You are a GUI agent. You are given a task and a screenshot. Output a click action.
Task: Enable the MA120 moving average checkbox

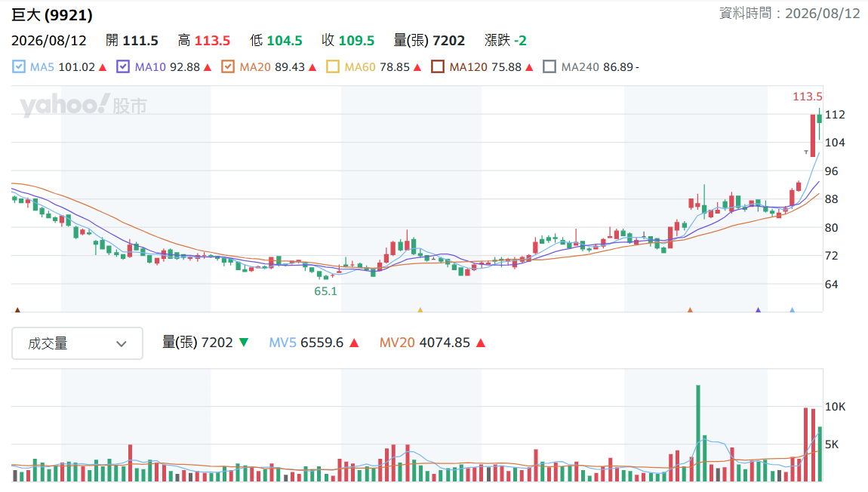(438, 67)
